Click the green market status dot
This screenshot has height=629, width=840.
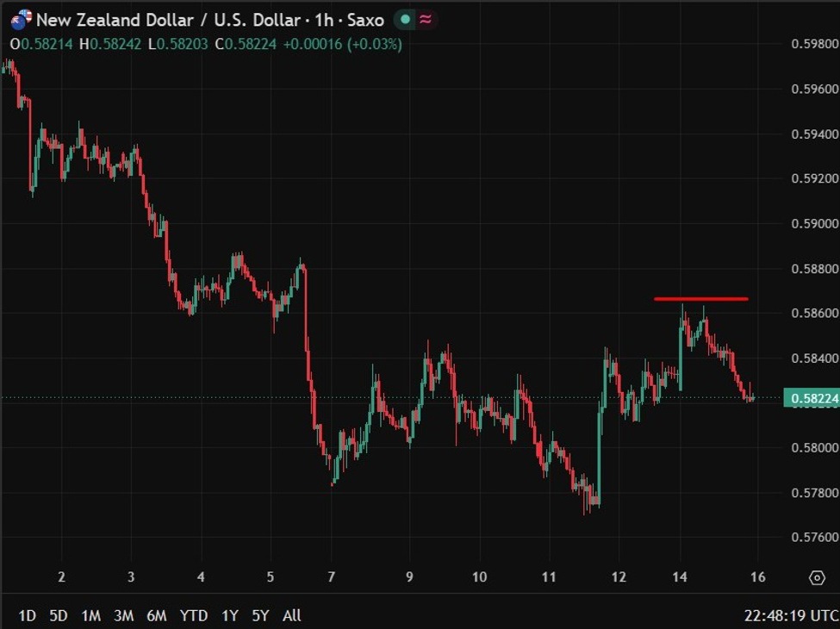point(406,20)
